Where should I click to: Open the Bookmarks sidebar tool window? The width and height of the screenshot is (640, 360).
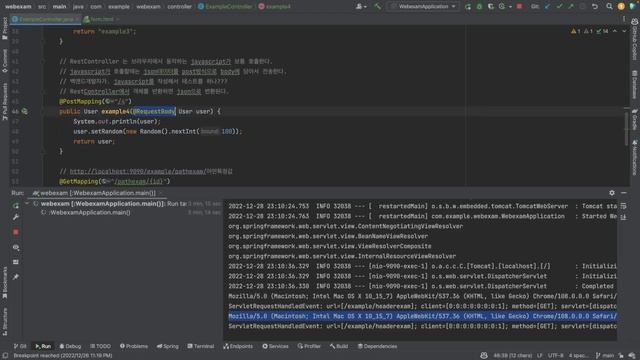(x=5, y=282)
